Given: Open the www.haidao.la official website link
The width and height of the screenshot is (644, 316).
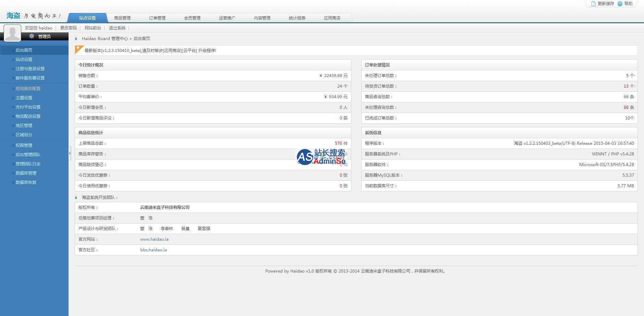Looking at the screenshot, I should click(154, 239).
